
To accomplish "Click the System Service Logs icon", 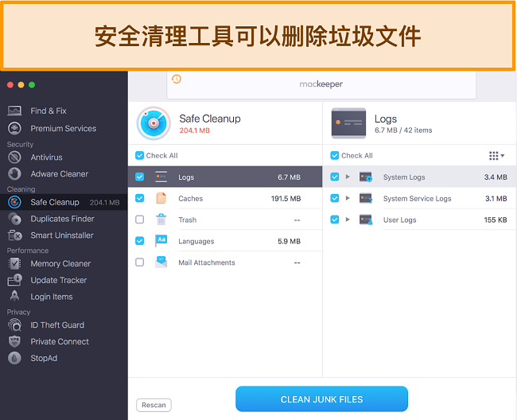I will [x=366, y=198].
